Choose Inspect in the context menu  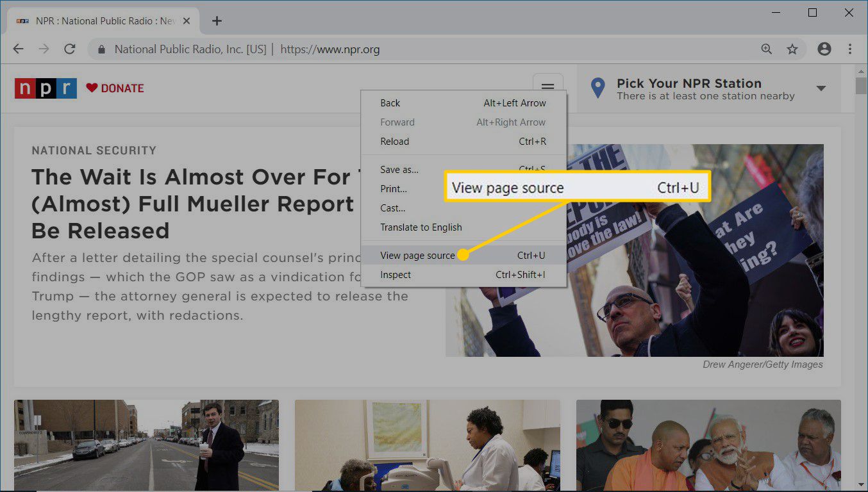396,275
